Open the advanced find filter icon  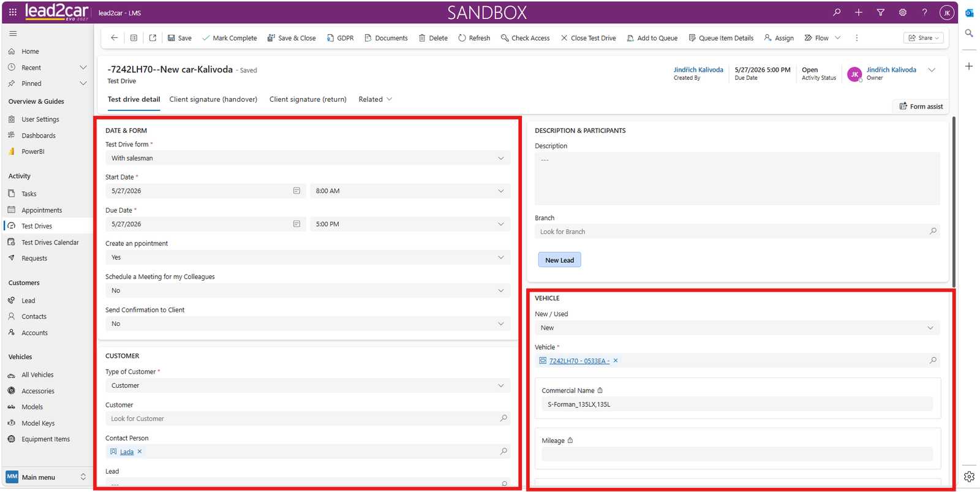coord(881,12)
